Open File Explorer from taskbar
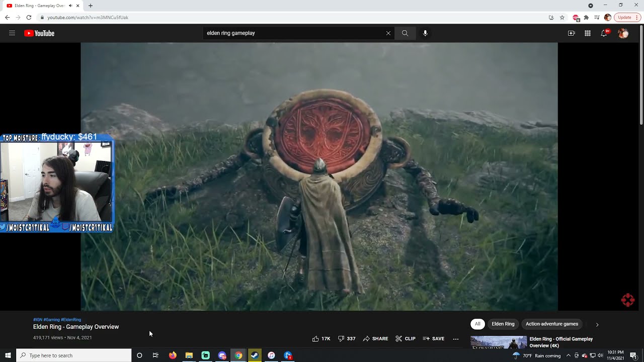Viewport: 644px width, 362px height. coord(189,355)
